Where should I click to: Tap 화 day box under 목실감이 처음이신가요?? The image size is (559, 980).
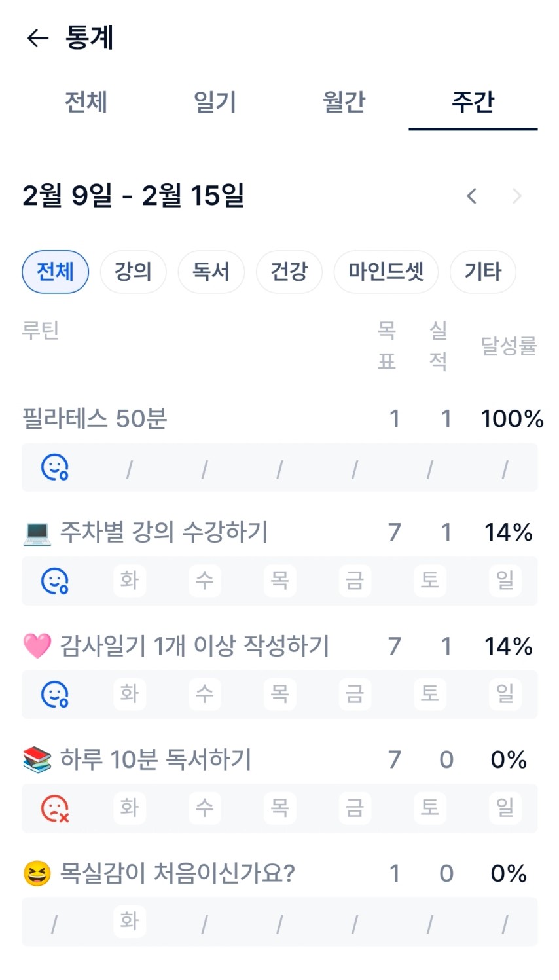pos(130,921)
